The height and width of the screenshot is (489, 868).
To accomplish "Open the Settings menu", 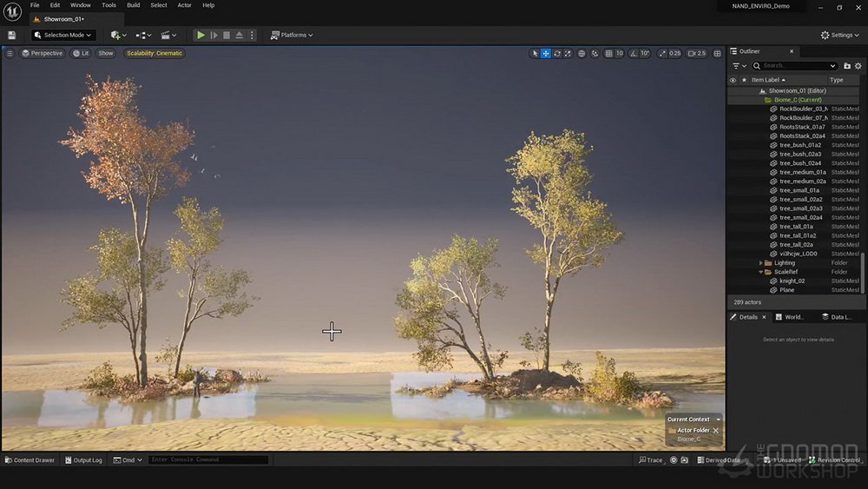I will pos(839,35).
